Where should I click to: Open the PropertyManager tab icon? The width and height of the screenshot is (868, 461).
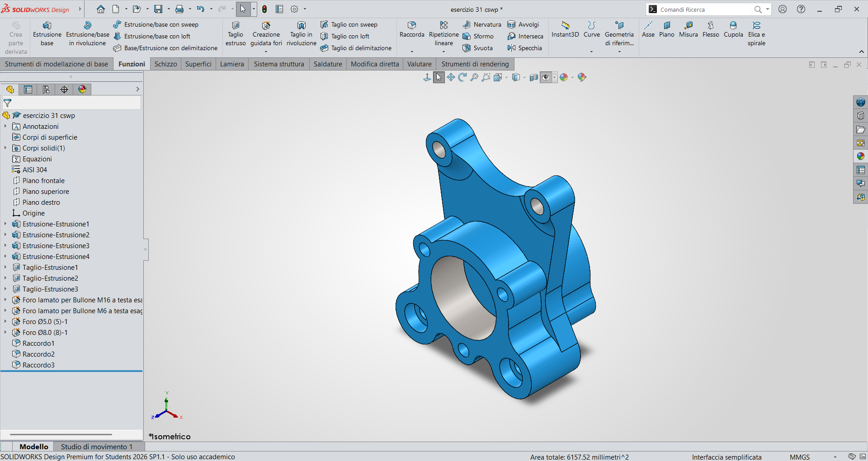coord(28,89)
